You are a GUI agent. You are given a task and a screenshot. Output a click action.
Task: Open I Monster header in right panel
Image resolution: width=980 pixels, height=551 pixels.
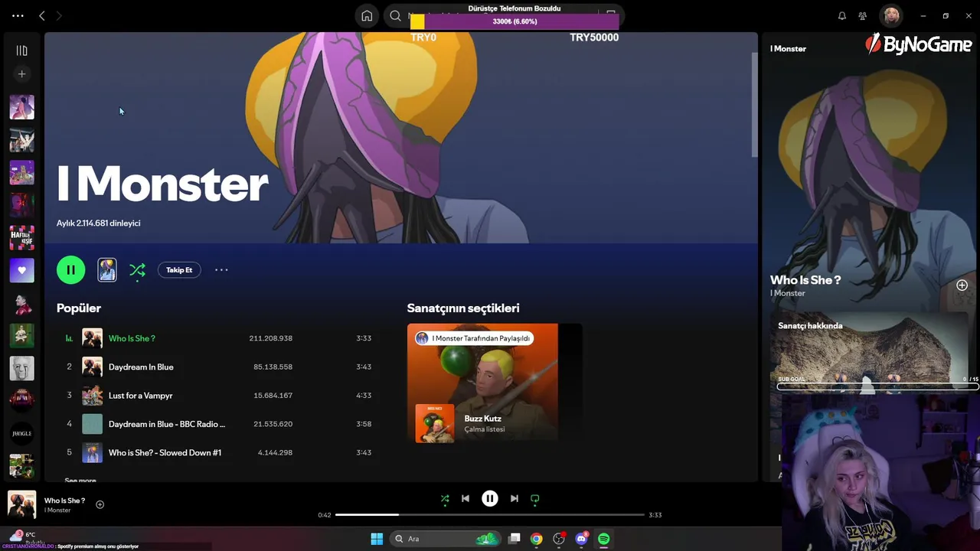788,48
